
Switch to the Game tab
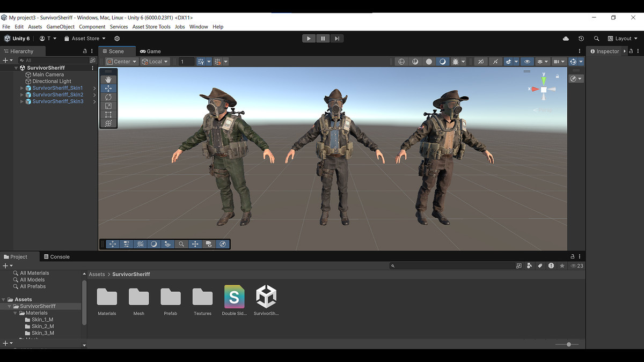[151, 51]
